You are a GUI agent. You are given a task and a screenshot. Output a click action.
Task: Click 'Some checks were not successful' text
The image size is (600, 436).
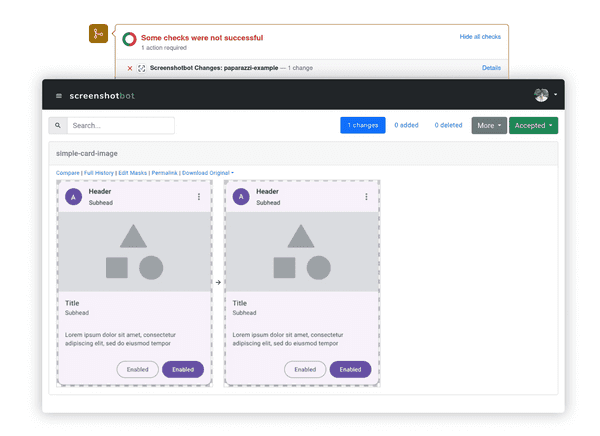click(x=202, y=38)
